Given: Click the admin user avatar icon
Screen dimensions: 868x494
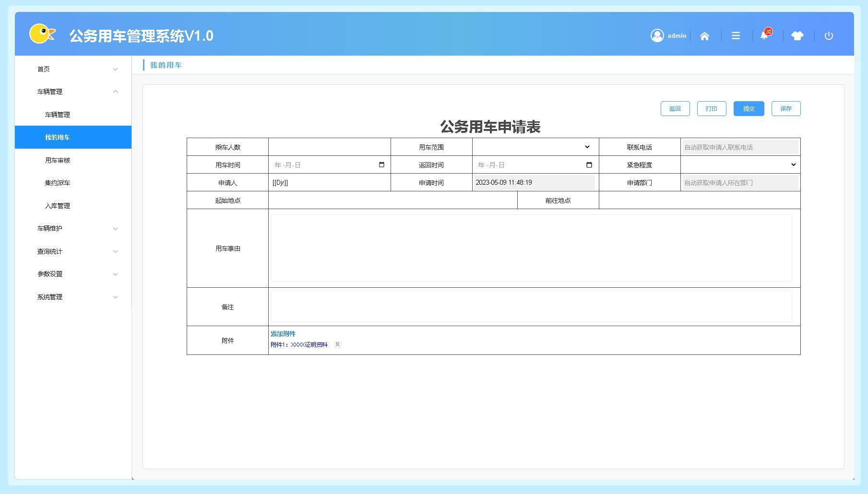Looking at the screenshot, I should click(x=657, y=36).
